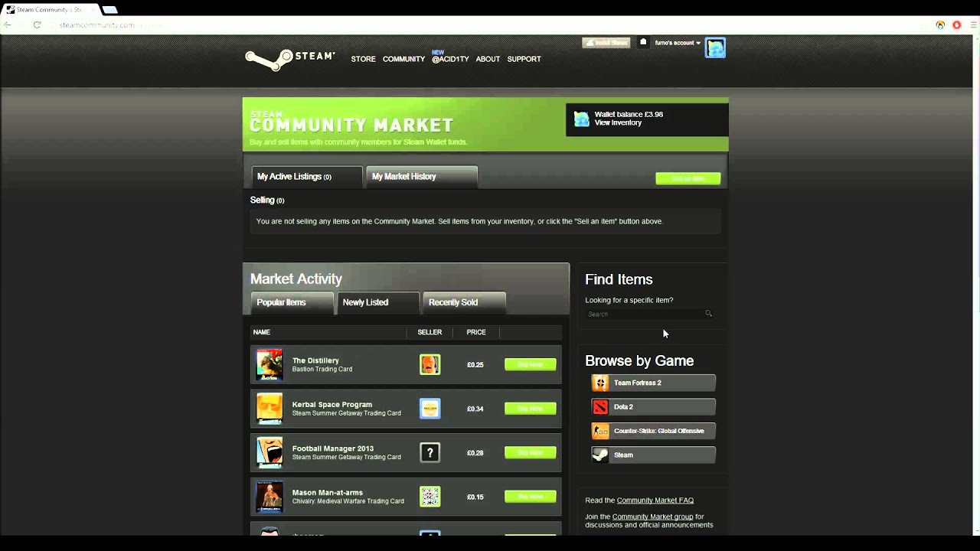Image resolution: width=980 pixels, height=551 pixels.
Task: Open the @ACID1TY profile menu
Action: coord(450,59)
